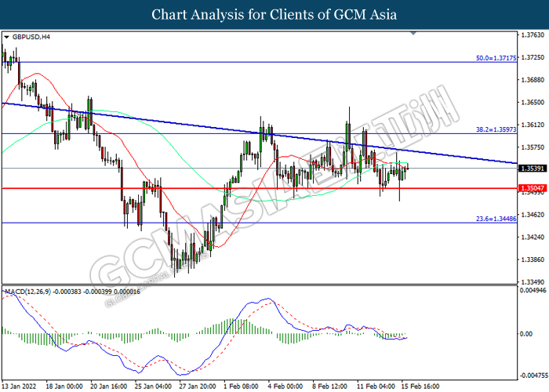Click the 4 Feb 00:00 time label
This screenshot has height=392, width=549.
pyautogui.click(x=285, y=387)
